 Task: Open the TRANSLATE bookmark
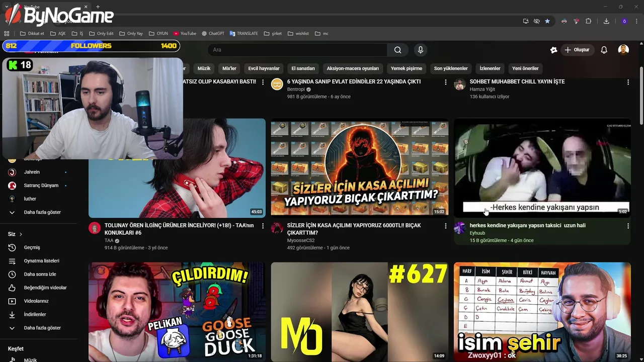point(244,34)
